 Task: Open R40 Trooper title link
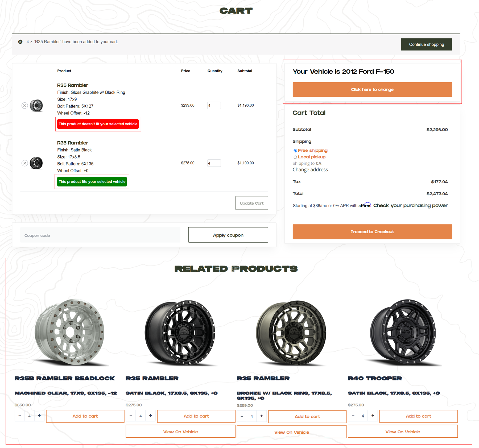tap(375, 378)
